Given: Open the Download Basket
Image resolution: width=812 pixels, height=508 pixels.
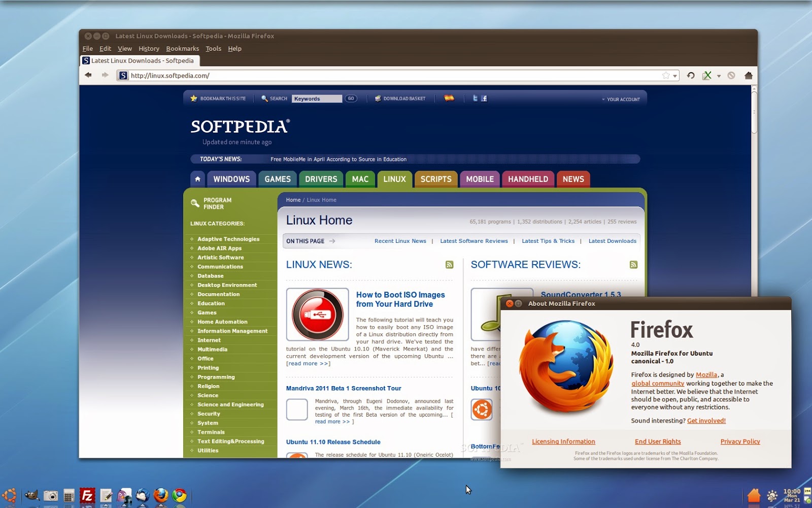Looking at the screenshot, I should pos(379,99).
